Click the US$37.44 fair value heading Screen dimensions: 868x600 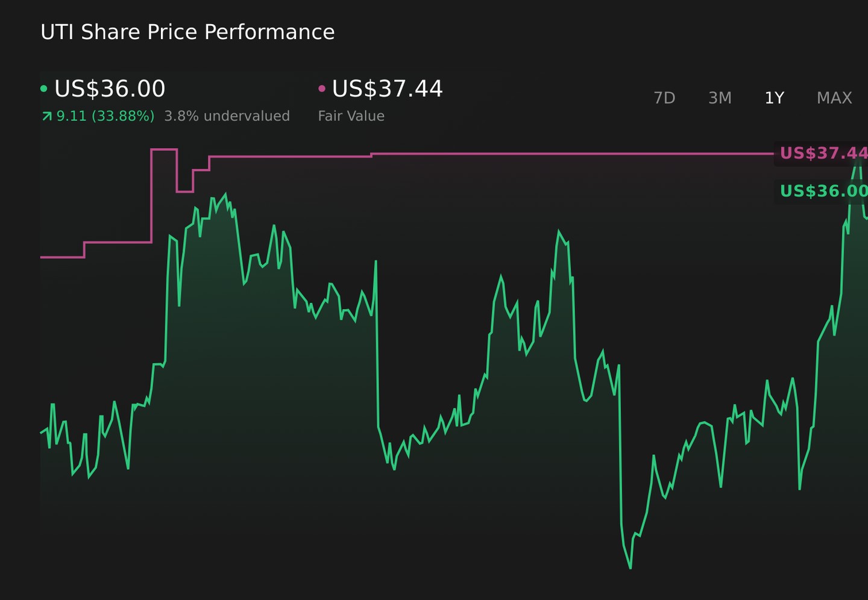pos(388,89)
